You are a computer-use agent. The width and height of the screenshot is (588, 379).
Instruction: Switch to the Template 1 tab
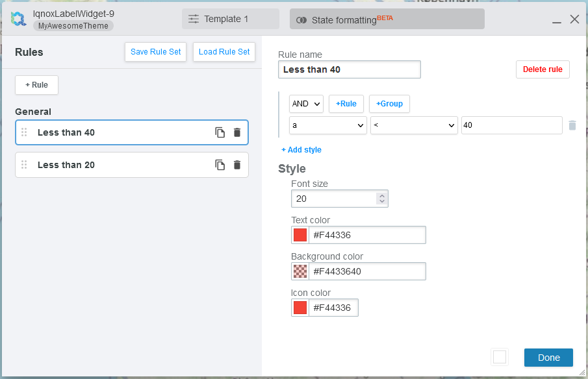point(230,19)
